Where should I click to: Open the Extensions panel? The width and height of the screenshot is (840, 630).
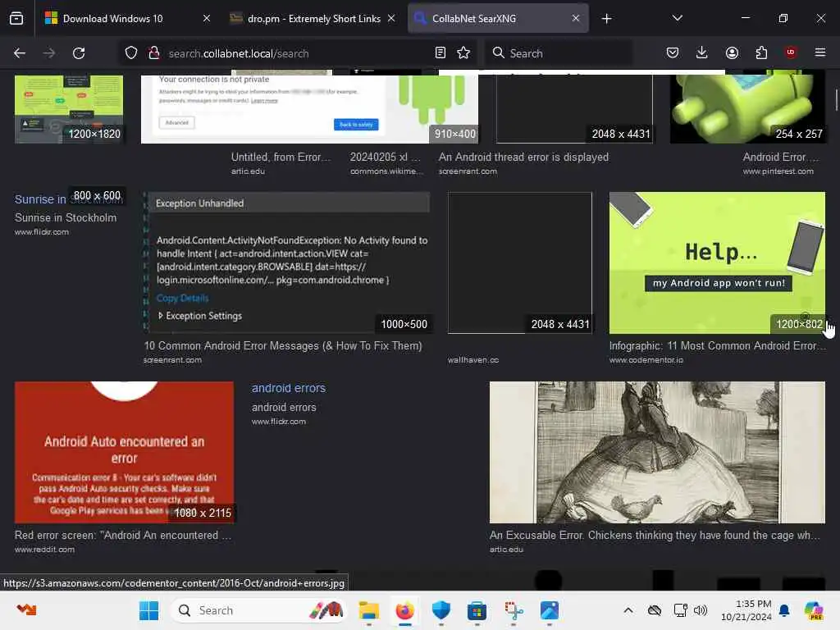pyautogui.click(x=761, y=53)
